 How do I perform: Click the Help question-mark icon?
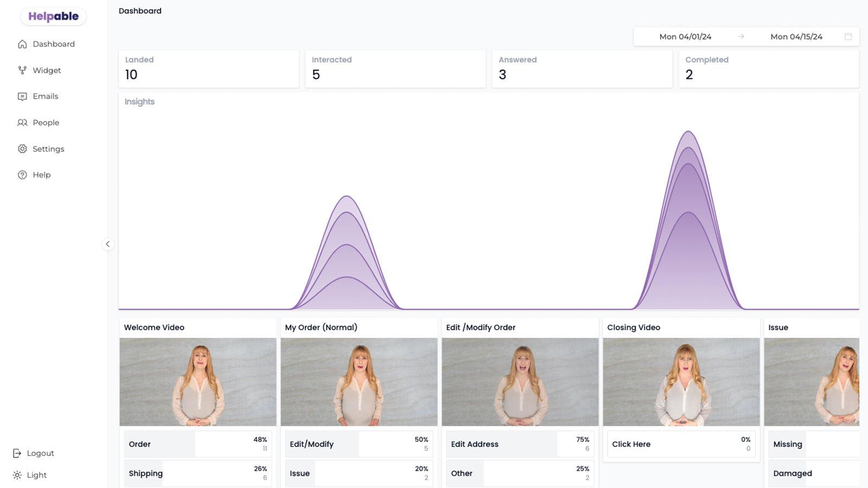(x=22, y=175)
